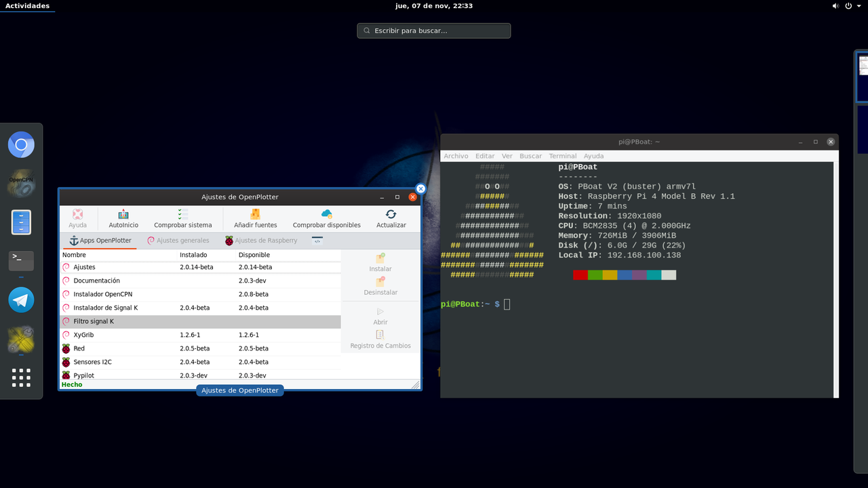Select the Instalador de Signal K row
868x488 pixels.
(201, 308)
